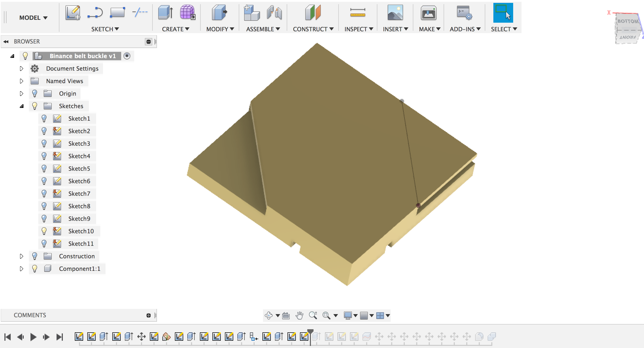Screen dimensions: 644x348
Task: Click the Insert image icon
Action: tap(395, 13)
